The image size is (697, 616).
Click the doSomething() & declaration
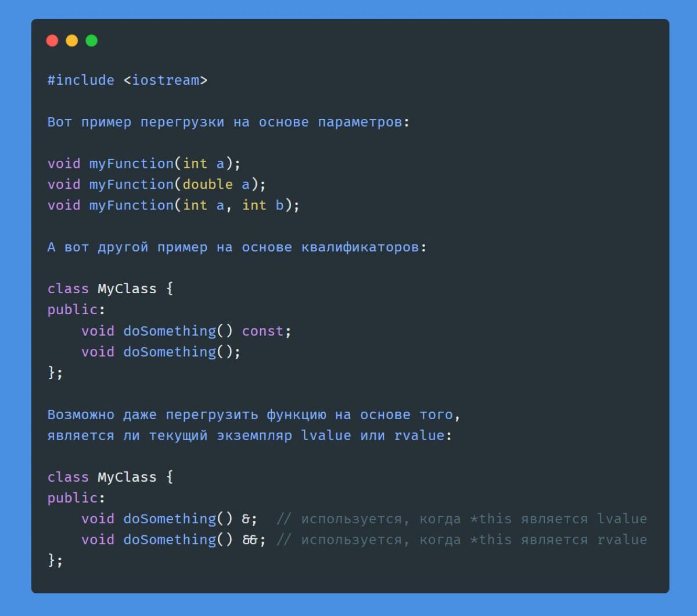[x=169, y=519]
